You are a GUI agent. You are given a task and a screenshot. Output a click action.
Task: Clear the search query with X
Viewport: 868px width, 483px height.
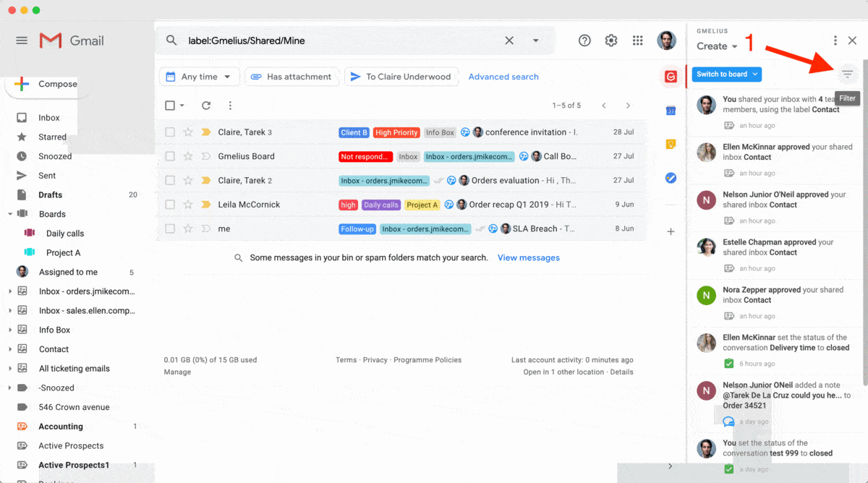509,40
